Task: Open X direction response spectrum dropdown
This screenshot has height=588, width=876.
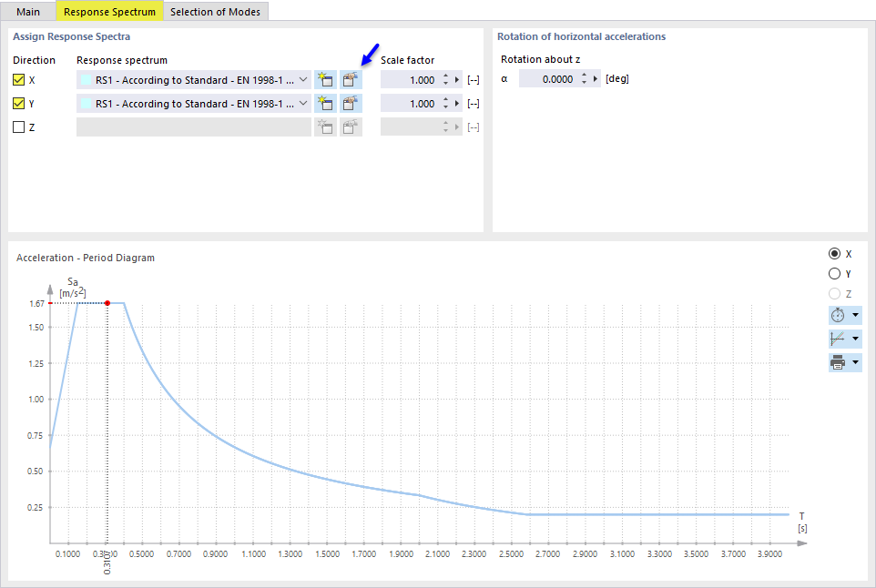Action: coord(303,80)
